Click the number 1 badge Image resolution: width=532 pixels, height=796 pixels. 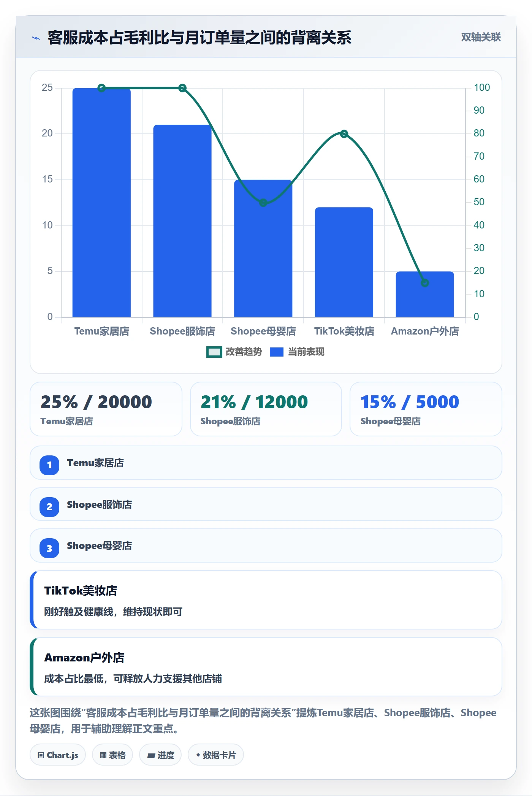49,465
